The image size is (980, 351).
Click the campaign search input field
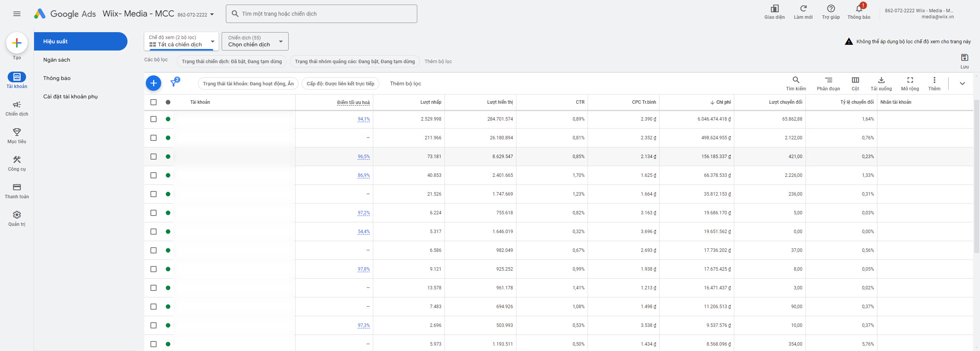pos(322,14)
